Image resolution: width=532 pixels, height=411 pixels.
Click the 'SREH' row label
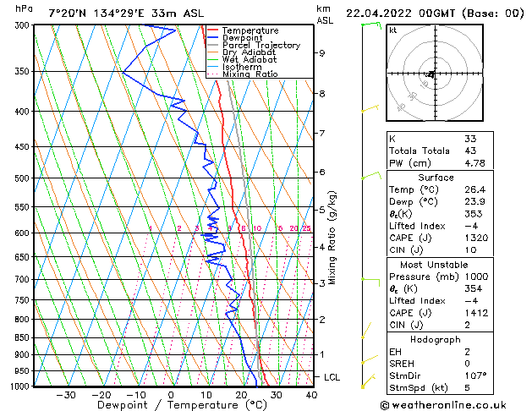coord(402,364)
